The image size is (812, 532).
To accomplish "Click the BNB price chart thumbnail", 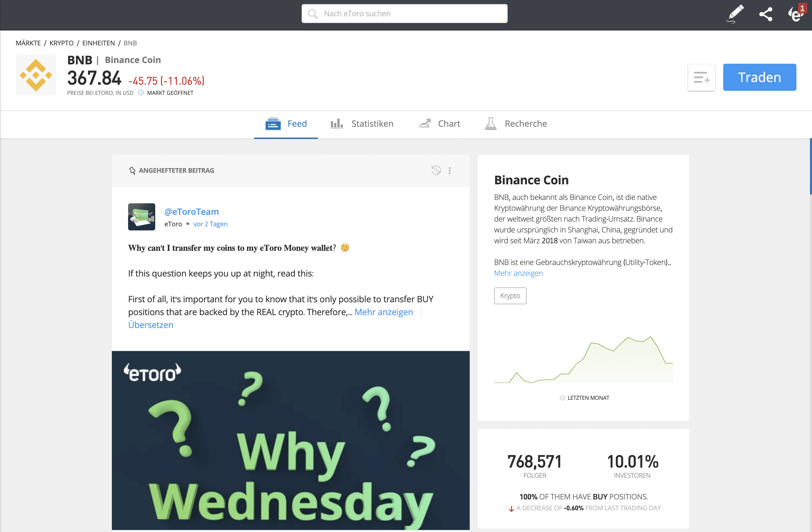I will point(584,362).
